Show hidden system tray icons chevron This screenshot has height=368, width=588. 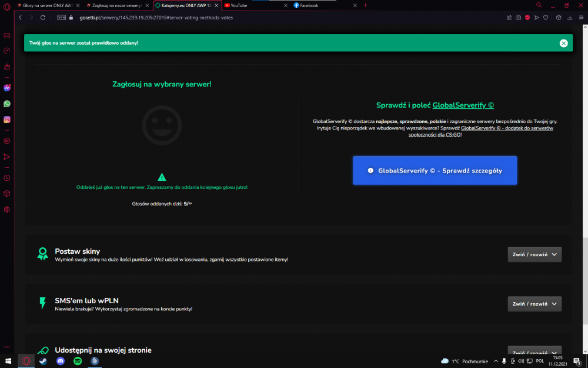496,362
